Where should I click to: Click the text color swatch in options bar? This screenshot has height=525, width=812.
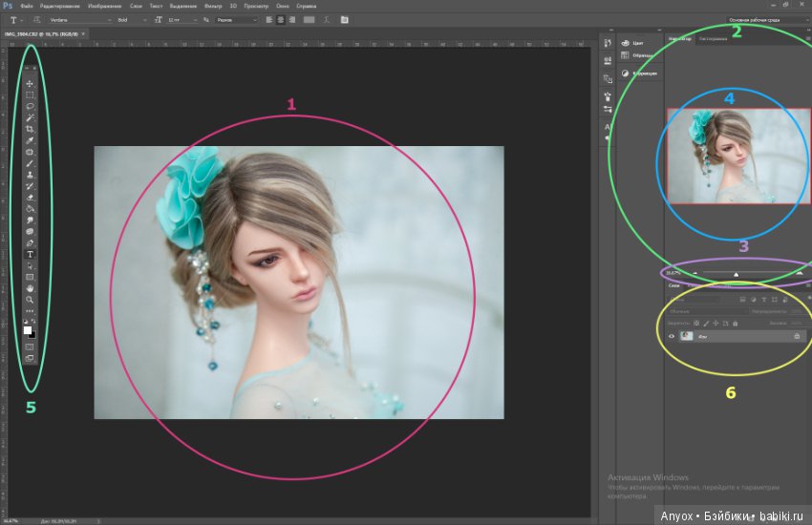(x=310, y=20)
